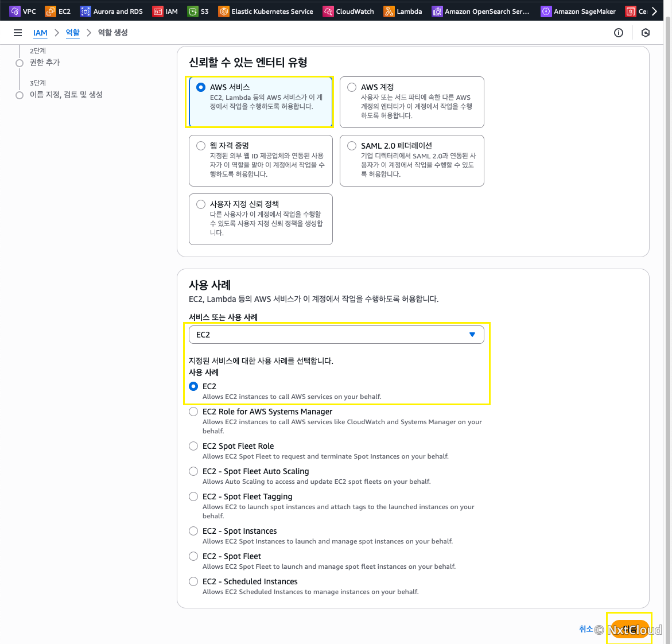
Task: Open the hamburger navigation menu
Action: click(18, 33)
